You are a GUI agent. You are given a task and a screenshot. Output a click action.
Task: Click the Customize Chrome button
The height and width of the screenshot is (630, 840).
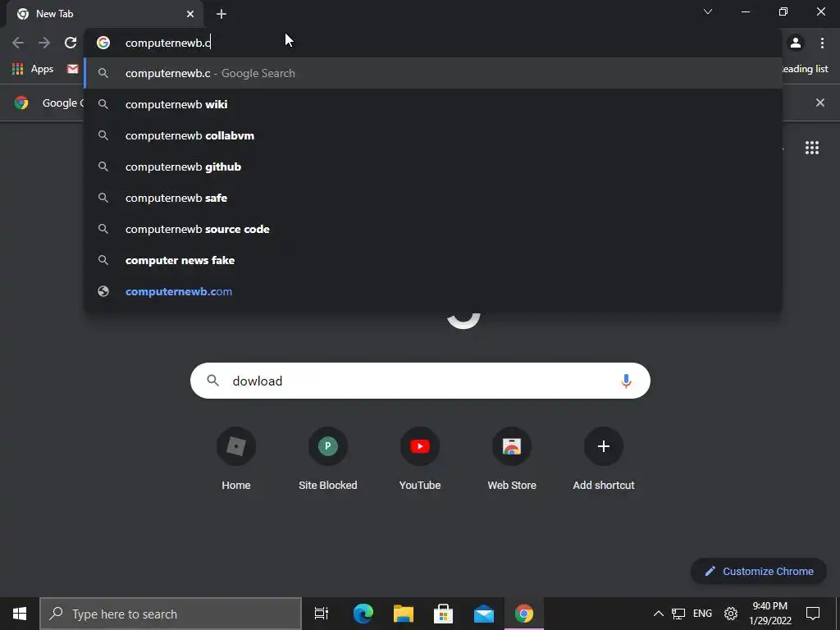coord(759,571)
